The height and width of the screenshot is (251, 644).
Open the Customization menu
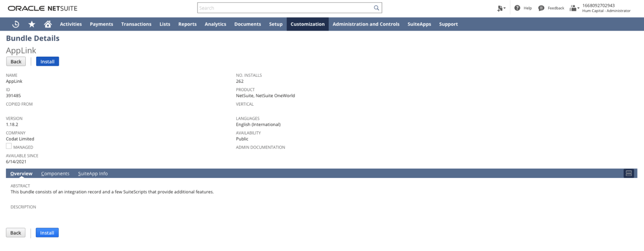tap(307, 24)
